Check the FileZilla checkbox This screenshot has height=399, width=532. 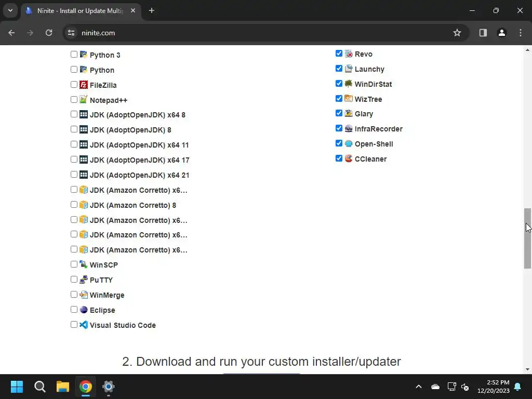pos(74,85)
